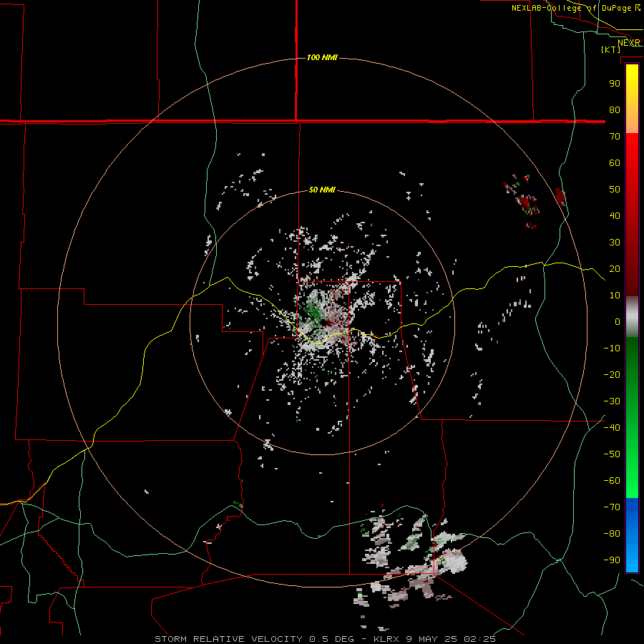Viewport: 644px width, 644px height.
Task: Click the NEXR label in top corner
Action: tap(629, 43)
